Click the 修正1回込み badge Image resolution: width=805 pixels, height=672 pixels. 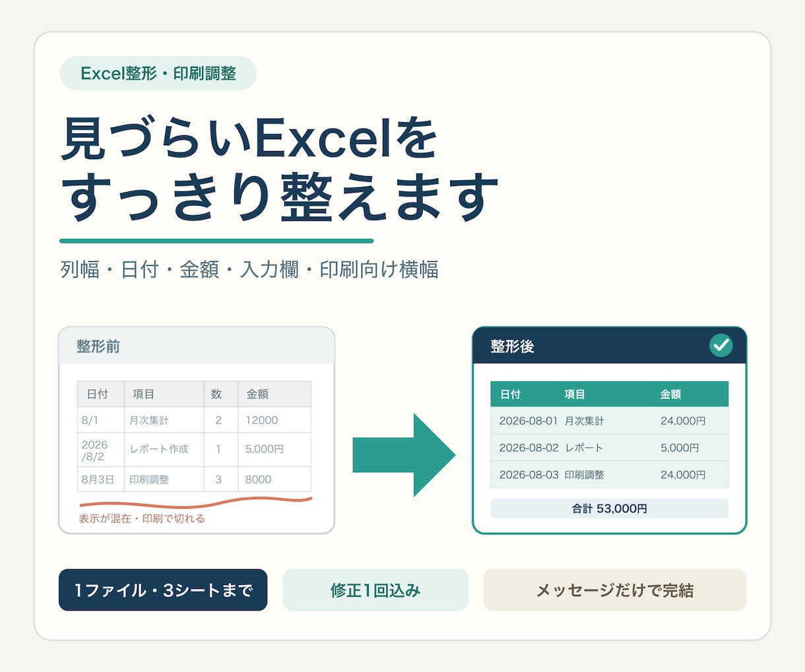375,590
